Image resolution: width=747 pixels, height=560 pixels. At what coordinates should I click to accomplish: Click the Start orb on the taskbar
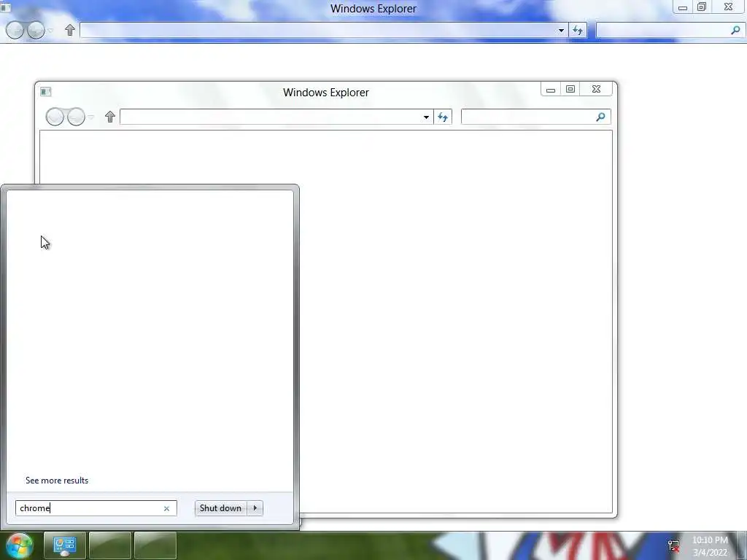coord(20,545)
